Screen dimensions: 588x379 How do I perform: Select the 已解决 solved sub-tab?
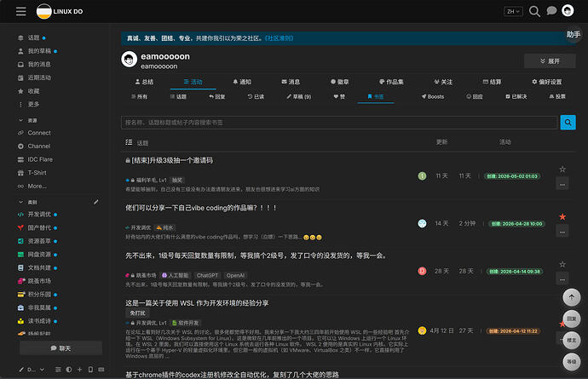click(516, 97)
